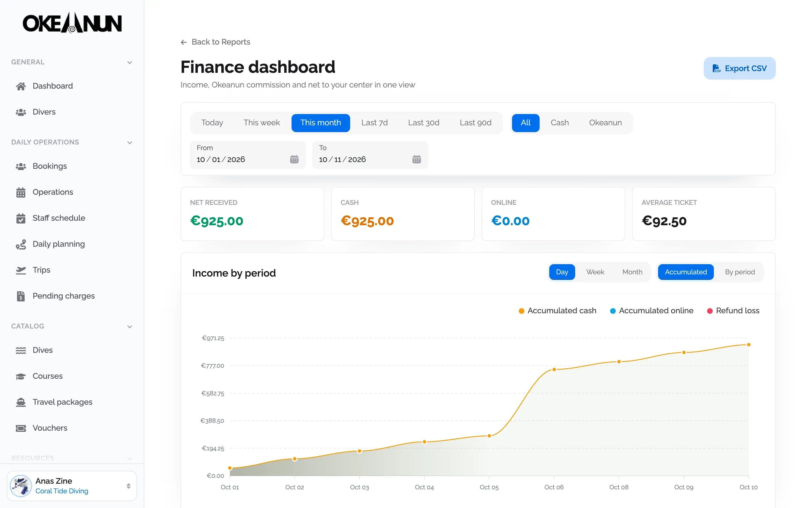Click Travel packages ship icon
This screenshot has height=508, width=812.
coord(21,402)
